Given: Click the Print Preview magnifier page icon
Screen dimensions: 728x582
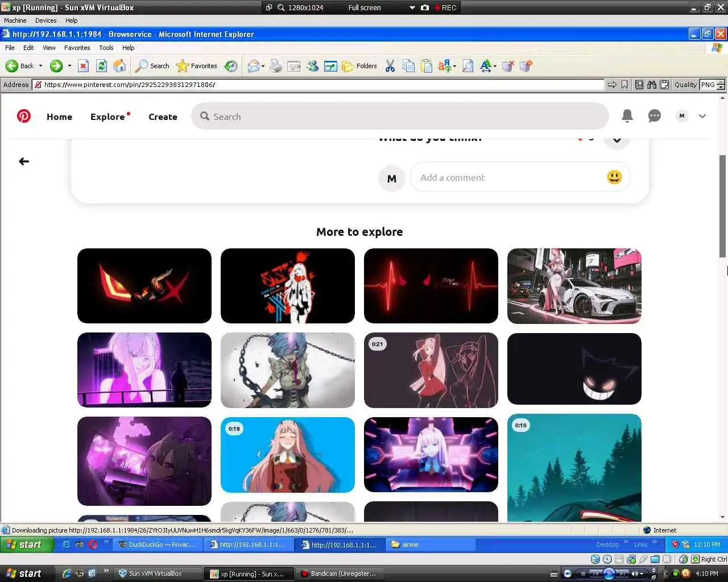Looking at the screenshot, I should click(468, 66).
